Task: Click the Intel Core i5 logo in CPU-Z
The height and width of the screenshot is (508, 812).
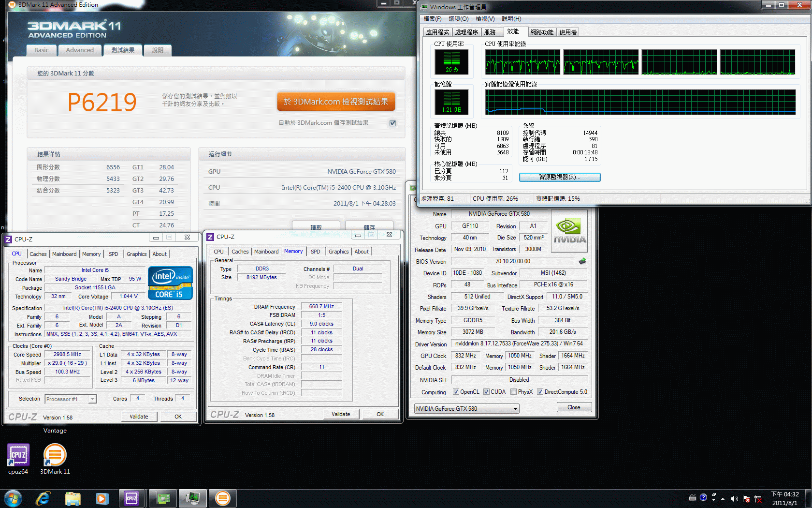Action: tap(170, 283)
